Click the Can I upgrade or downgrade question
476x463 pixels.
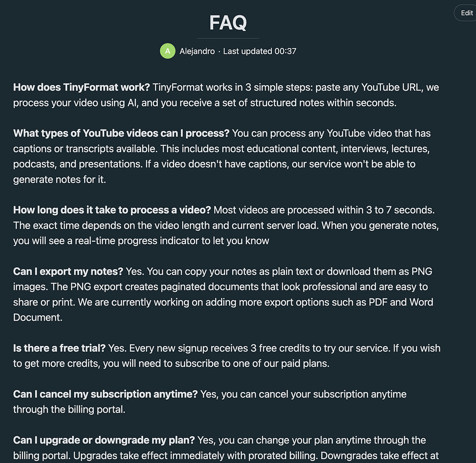[104, 440]
